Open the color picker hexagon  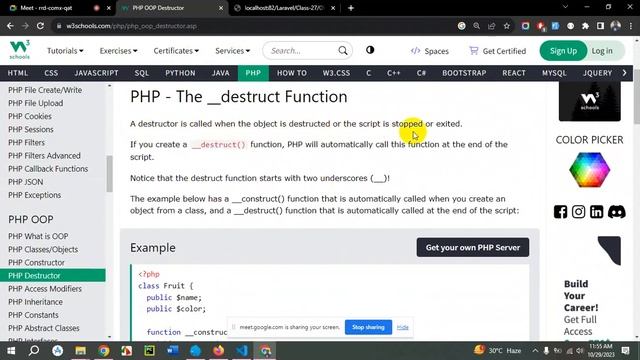589,170
